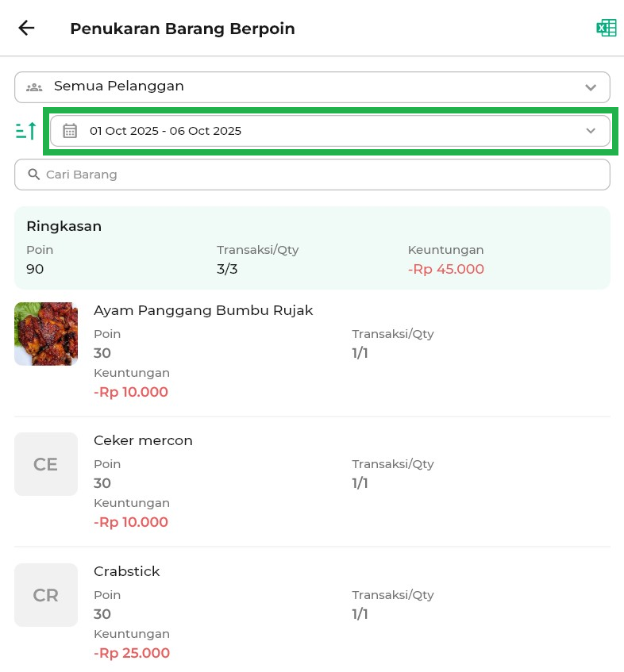Expand the chevron on the Semua Pelanggan selector
Image resolution: width=624 pixels, height=672 pixels.
pos(590,87)
